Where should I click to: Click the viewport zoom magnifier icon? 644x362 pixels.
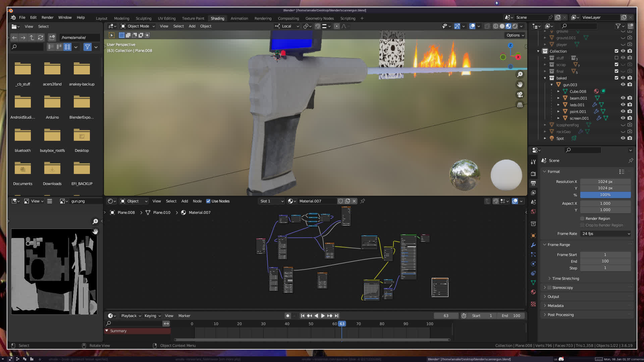[520, 74]
